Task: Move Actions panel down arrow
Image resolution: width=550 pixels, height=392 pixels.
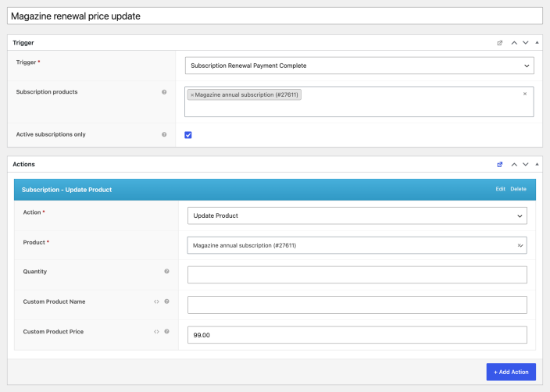Action: pos(526,165)
